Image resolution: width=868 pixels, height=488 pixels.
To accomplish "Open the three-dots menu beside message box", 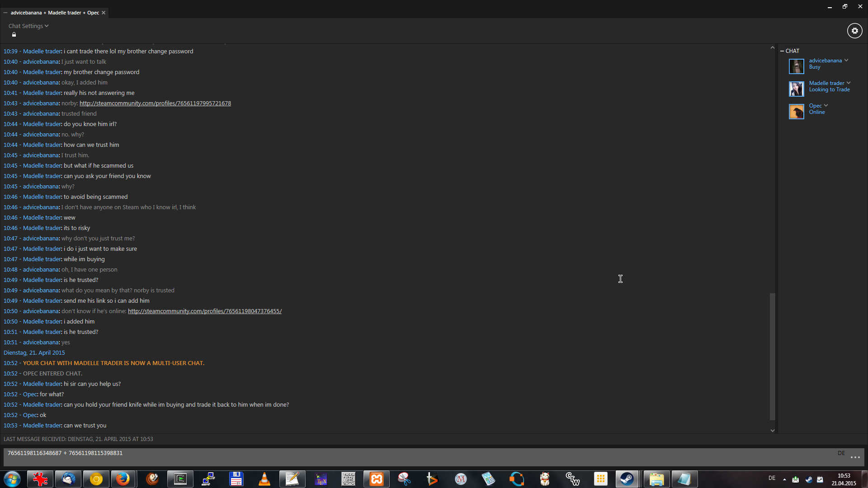I will [855, 458].
